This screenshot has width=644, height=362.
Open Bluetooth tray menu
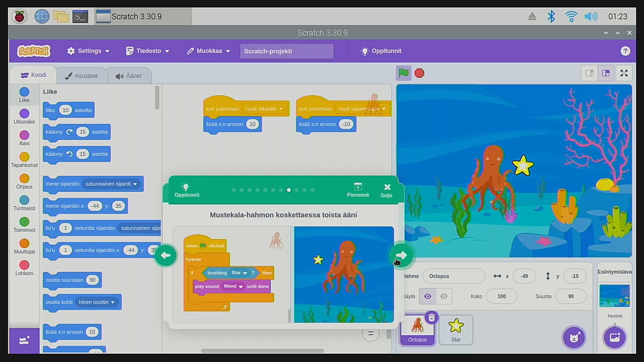click(x=551, y=16)
